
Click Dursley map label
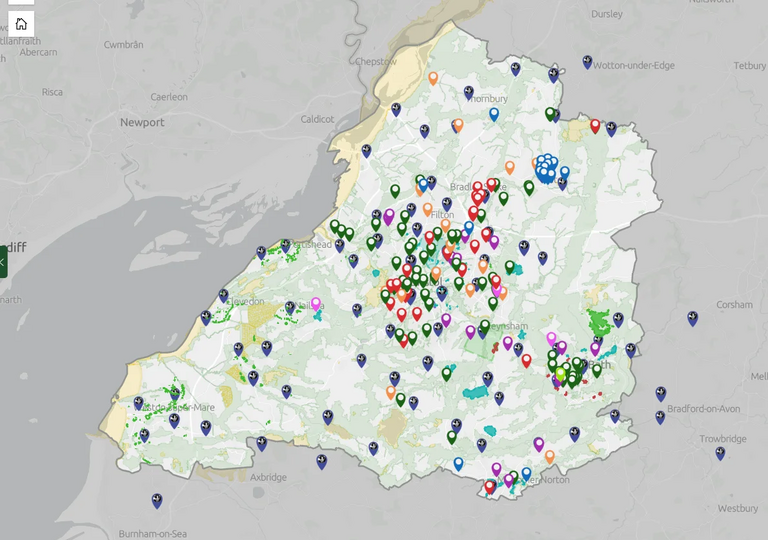pyautogui.click(x=607, y=14)
